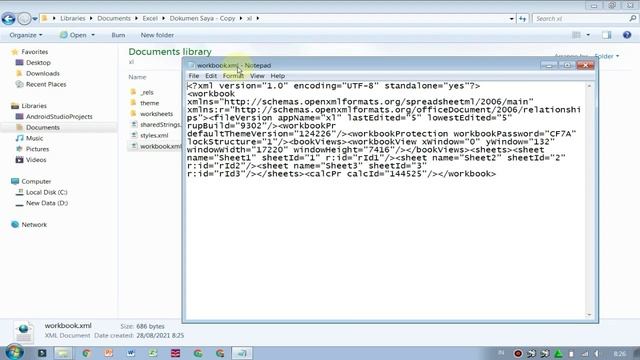The image size is (640, 360).
Task: Click the red record tray icon
Action: point(518,353)
